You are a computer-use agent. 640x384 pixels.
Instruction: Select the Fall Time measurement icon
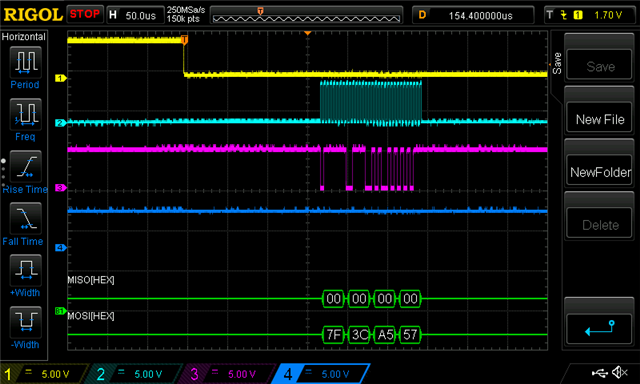click(25, 218)
